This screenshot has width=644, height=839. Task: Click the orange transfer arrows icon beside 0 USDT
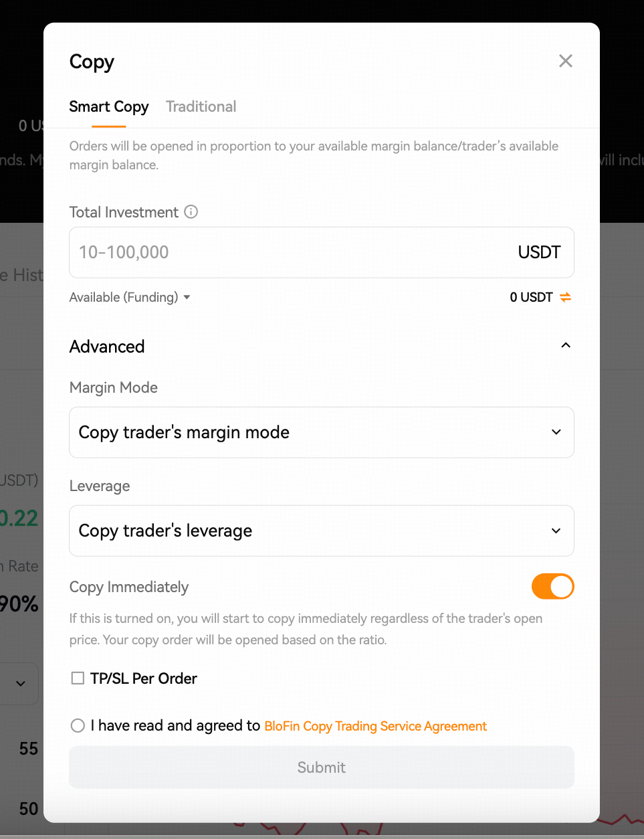click(x=566, y=297)
